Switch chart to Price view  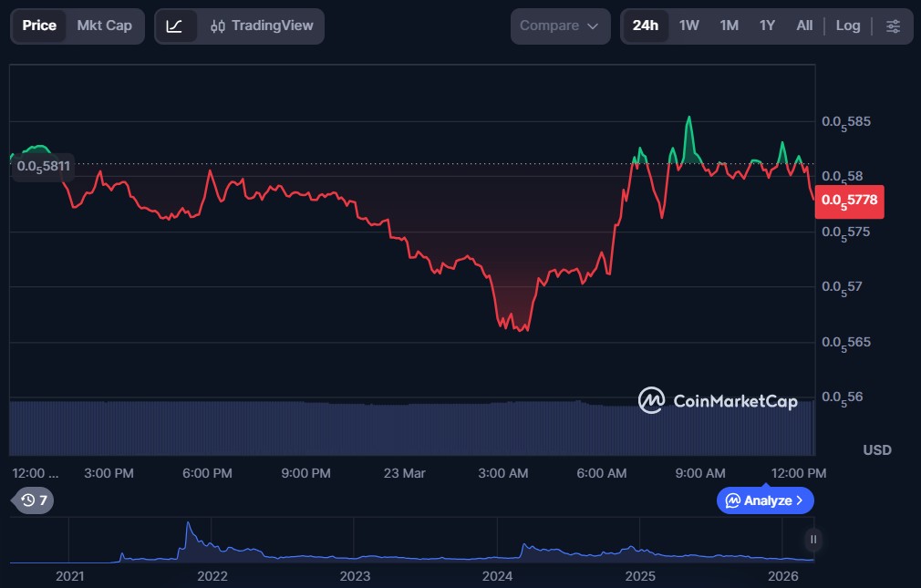pyautogui.click(x=39, y=26)
